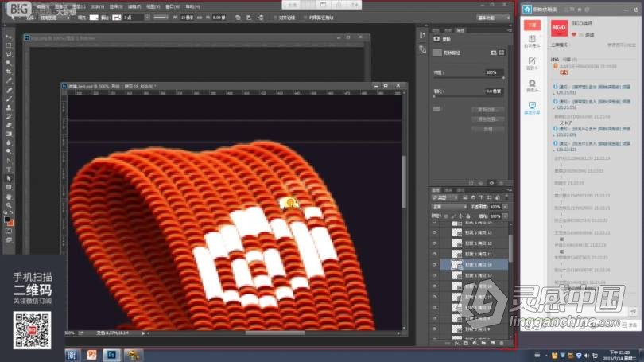
Task: Select the Dodge tool
Action: (9, 152)
